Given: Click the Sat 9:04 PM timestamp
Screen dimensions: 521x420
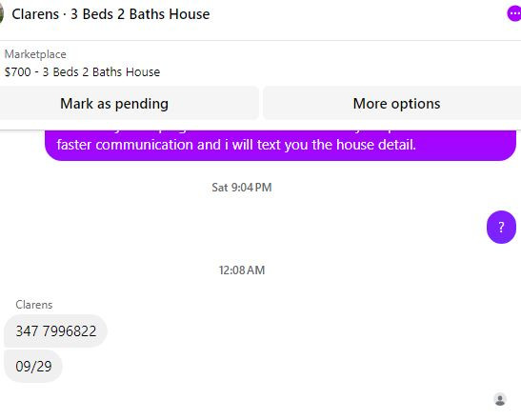Looking at the screenshot, I should point(242,188).
